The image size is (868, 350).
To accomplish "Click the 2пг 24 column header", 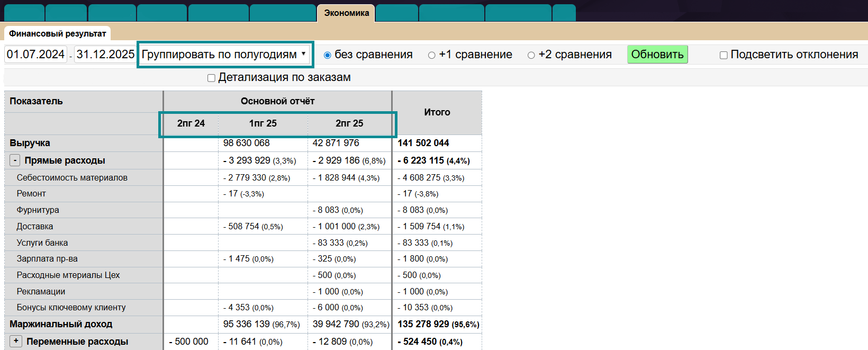I will 191,123.
